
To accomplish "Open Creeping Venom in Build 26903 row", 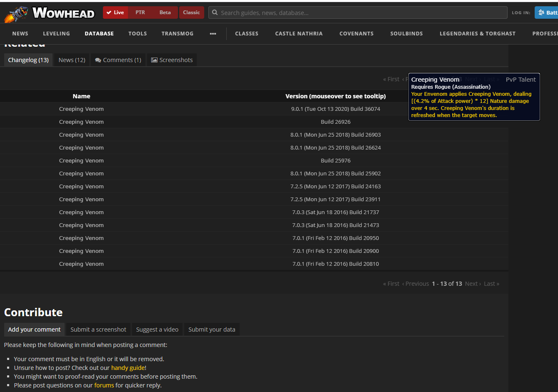I will click(81, 135).
